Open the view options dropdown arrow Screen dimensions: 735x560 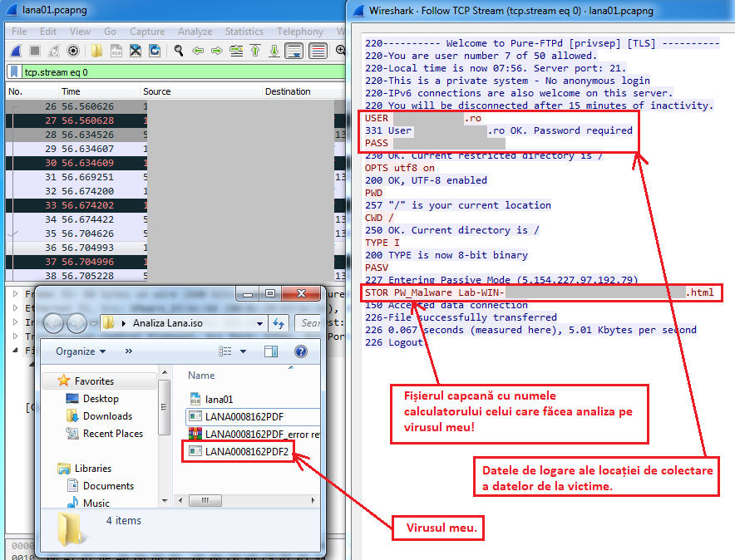[243, 351]
